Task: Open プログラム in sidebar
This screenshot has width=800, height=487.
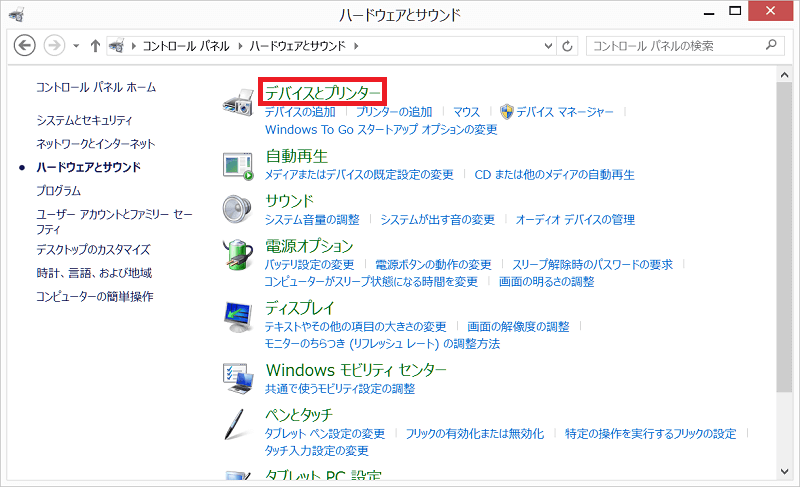Action: (58, 191)
